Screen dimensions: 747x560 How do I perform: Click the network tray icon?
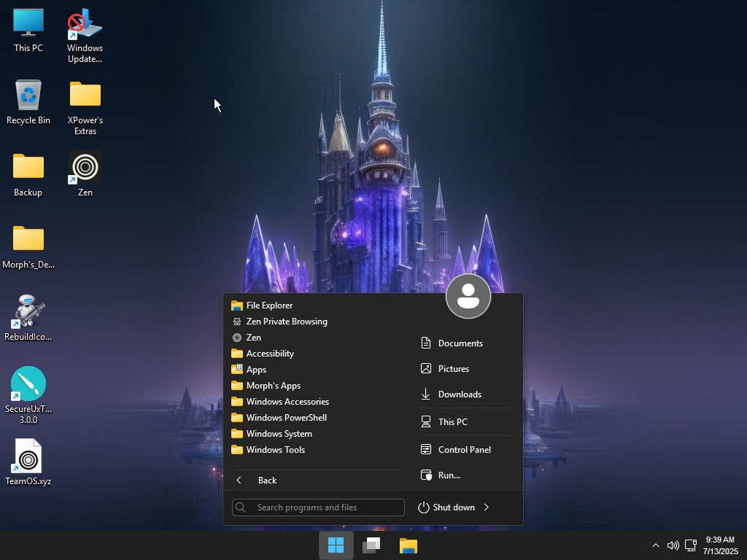click(x=690, y=545)
